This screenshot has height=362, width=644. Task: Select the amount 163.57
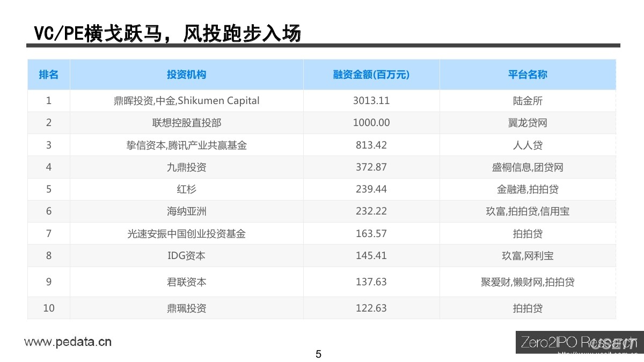(371, 234)
